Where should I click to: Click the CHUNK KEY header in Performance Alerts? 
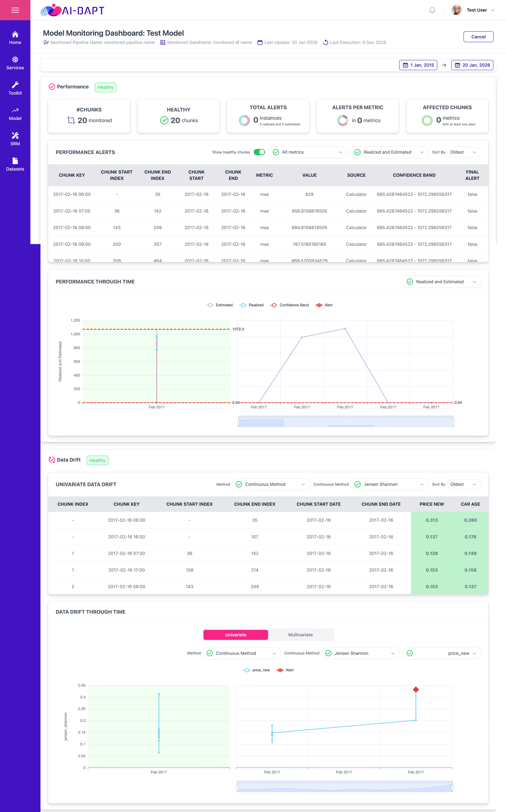[x=72, y=175]
